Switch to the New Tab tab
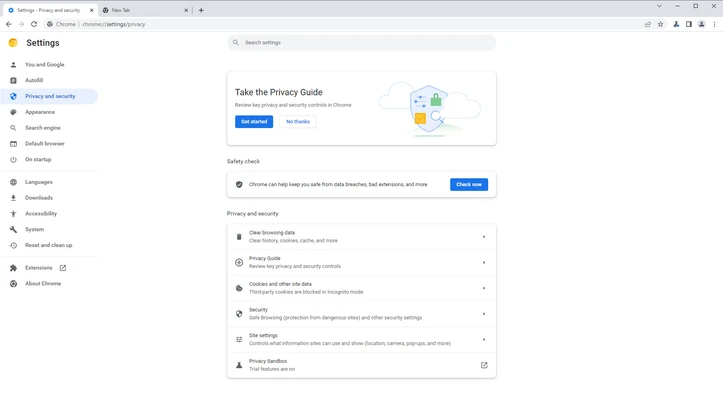Viewport: 723px width, 400px height. tap(145, 10)
